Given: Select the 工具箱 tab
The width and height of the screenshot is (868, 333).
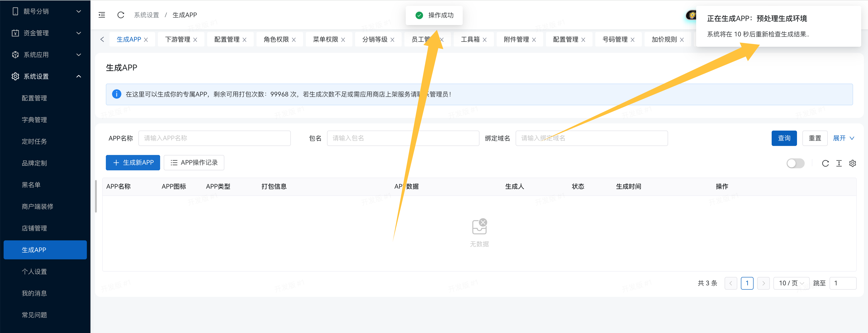Looking at the screenshot, I should pyautogui.click(x=470, y=39).
